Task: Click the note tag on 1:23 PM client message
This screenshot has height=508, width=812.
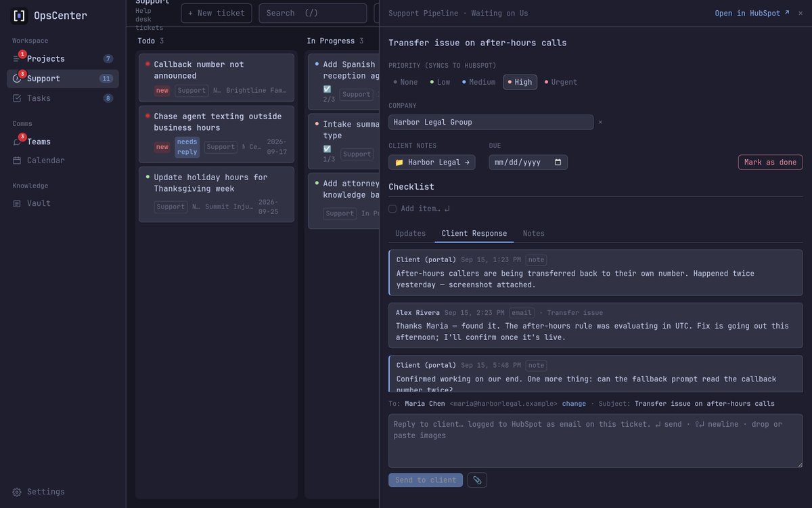Action: click(536, 259)
